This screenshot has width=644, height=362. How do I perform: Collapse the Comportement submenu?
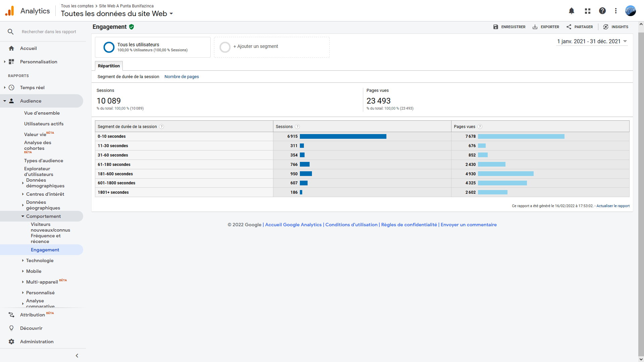[x=23, y=217]
